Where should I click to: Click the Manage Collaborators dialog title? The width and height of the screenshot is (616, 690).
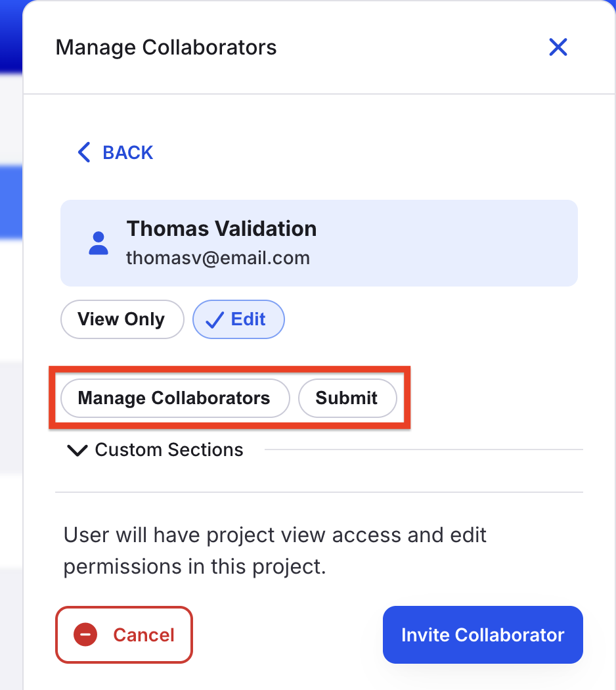tap(165, 47)
